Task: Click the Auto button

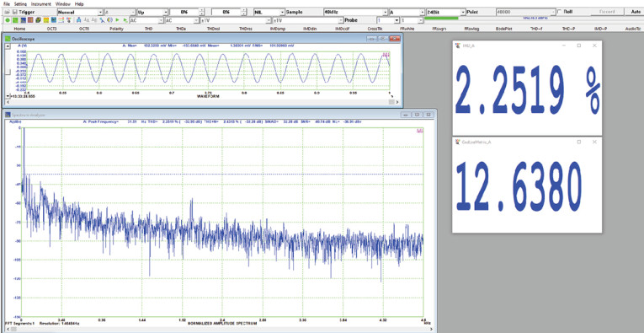Action: click(635, 13)
